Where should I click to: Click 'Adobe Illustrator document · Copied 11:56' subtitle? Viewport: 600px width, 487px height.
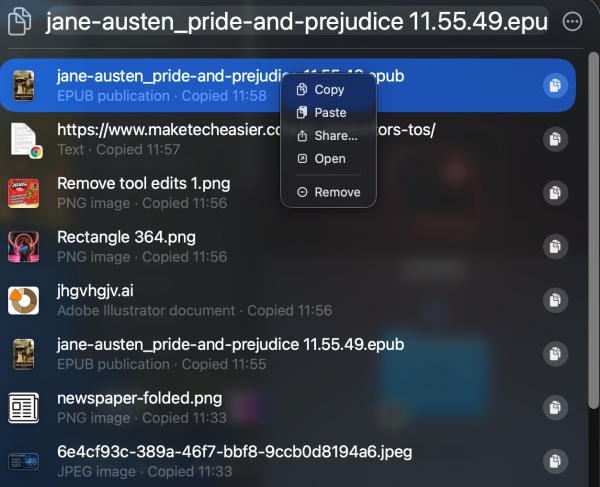[194, 310]
